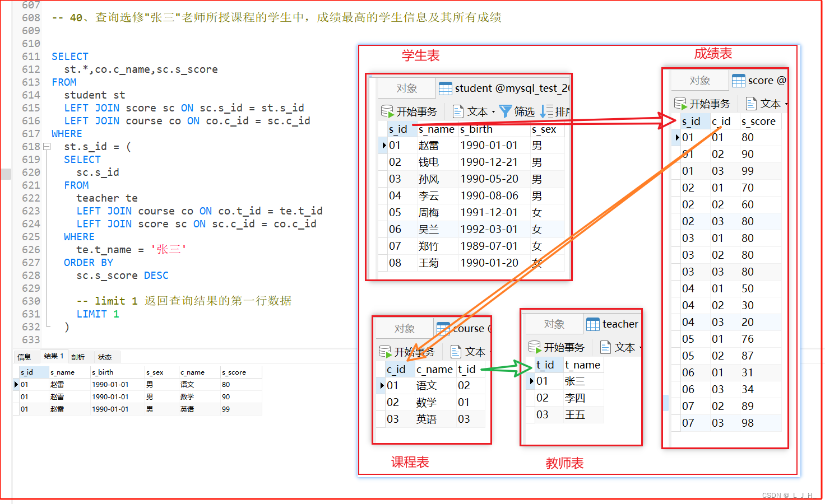Click the LIMIT 1 line in the SQL editor
The image size is (825, 504).
click(x=98, y=314)
